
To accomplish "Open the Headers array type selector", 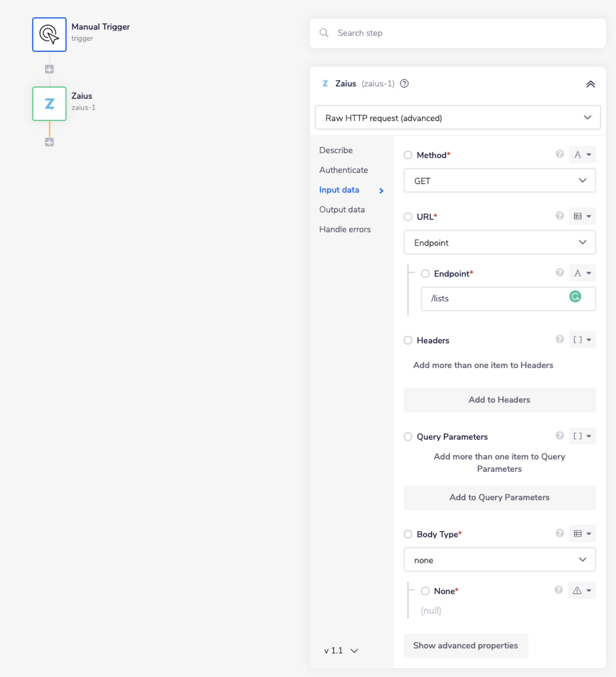I will pos(582,340).
